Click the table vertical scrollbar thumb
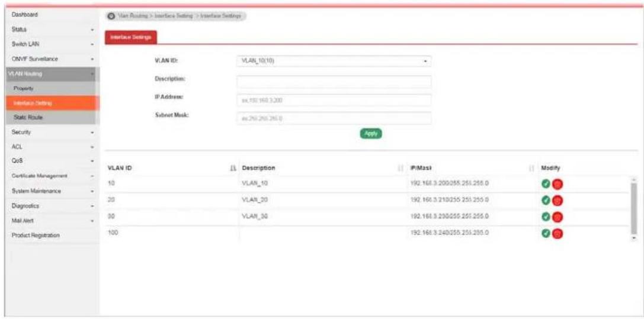 tap(634, 208)
